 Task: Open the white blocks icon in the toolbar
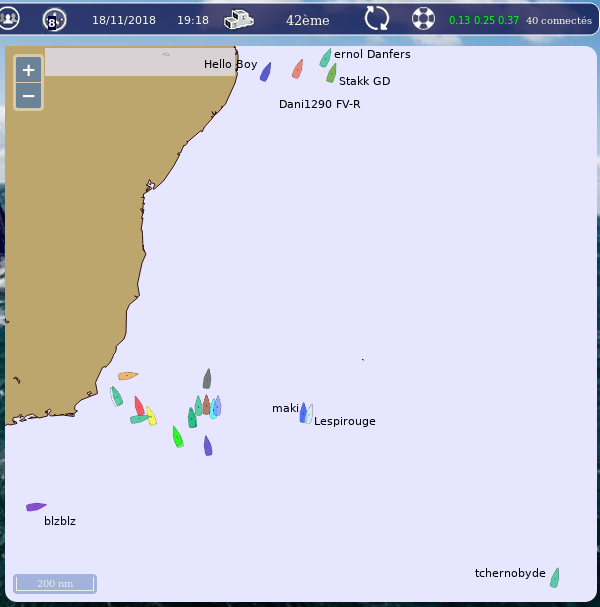[239, 19]
